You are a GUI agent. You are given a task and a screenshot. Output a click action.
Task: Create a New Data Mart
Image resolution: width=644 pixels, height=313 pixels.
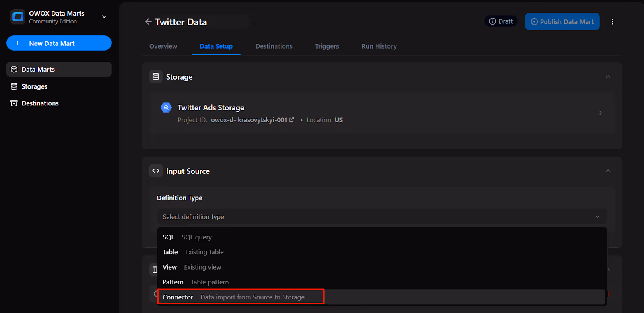59,43
